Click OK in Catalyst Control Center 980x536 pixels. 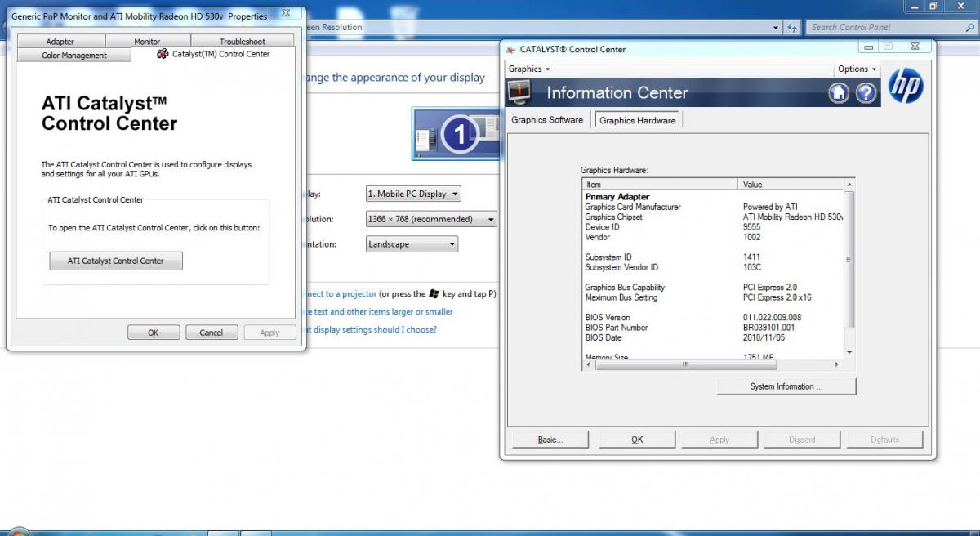tap(637, 440)
